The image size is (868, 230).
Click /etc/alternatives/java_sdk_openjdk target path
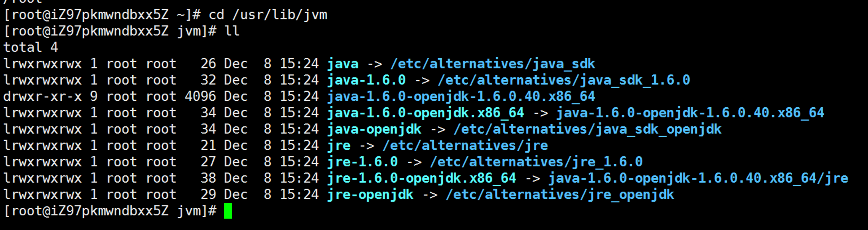(x=588, y=129)
